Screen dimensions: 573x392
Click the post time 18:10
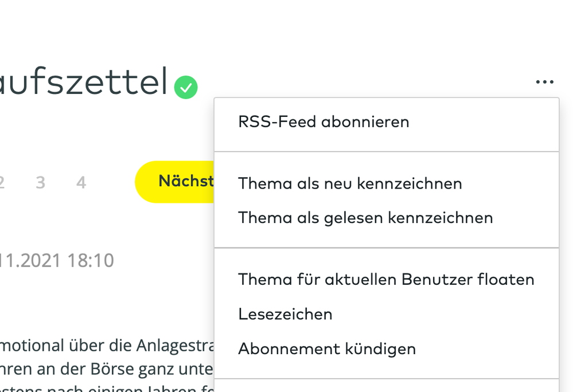coord(91,261)
